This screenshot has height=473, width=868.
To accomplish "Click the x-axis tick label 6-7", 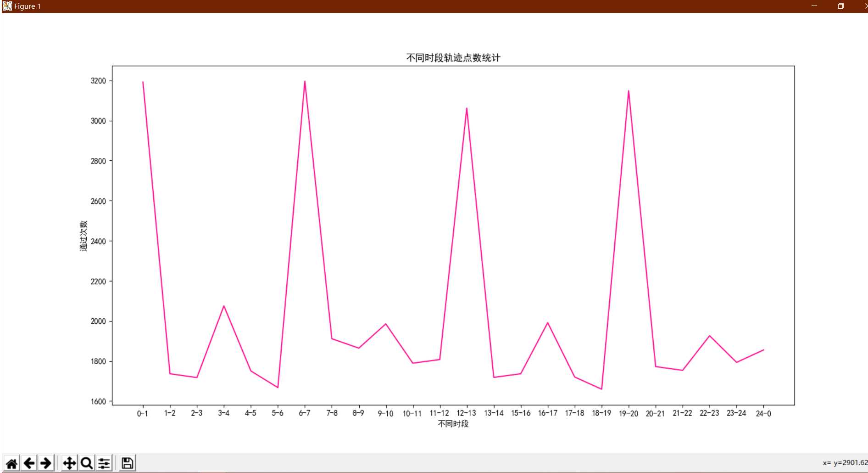I will pos(305,413).
